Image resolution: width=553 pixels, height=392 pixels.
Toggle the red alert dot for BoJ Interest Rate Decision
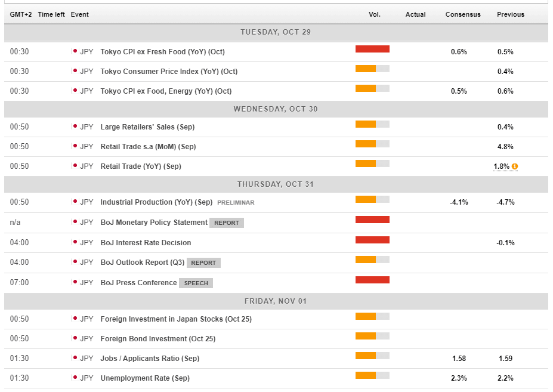tap(73, 242)
